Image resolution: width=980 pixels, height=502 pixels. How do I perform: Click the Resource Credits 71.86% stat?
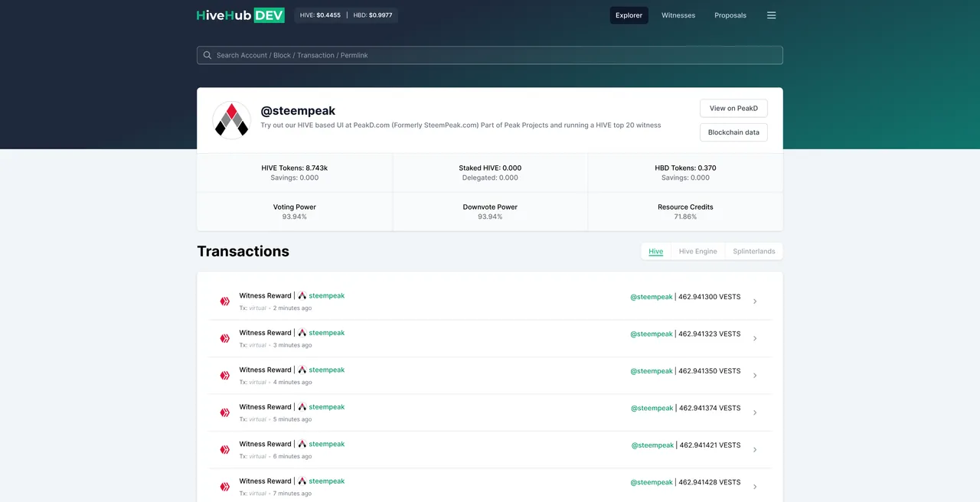tap(685, 211)
